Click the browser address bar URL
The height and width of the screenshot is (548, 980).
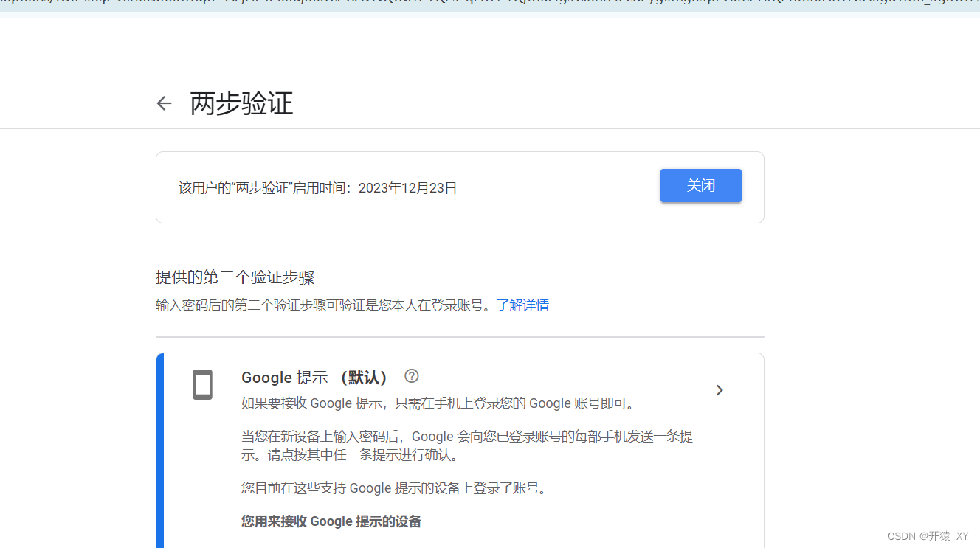(x=490, y=4)
